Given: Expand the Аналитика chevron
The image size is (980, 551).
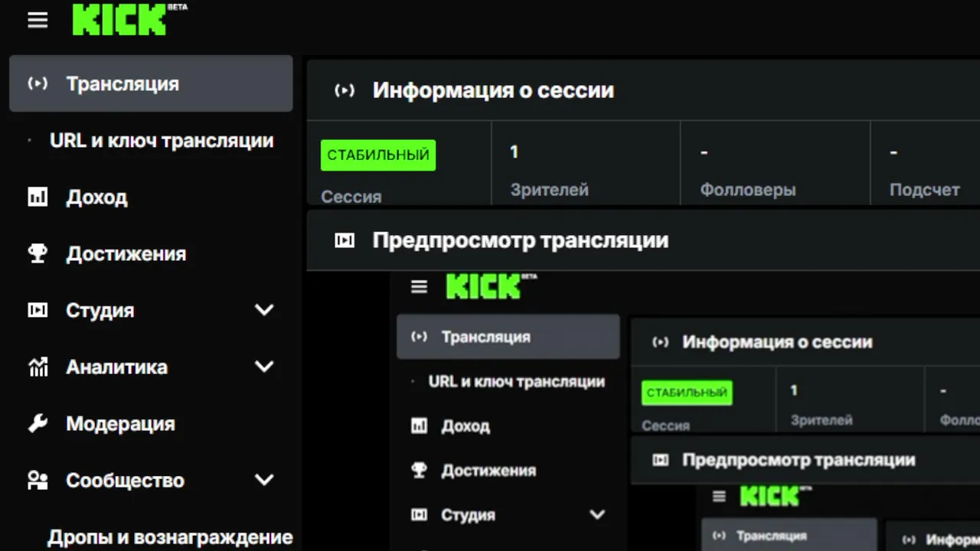Looking at the screenshot, I should click(x=264, y=367).
